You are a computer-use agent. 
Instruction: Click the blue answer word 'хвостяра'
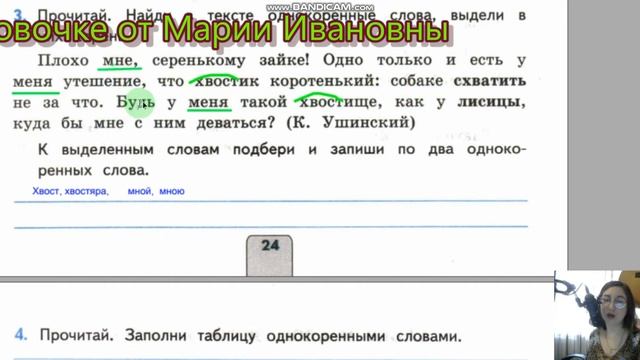(87, 191)
